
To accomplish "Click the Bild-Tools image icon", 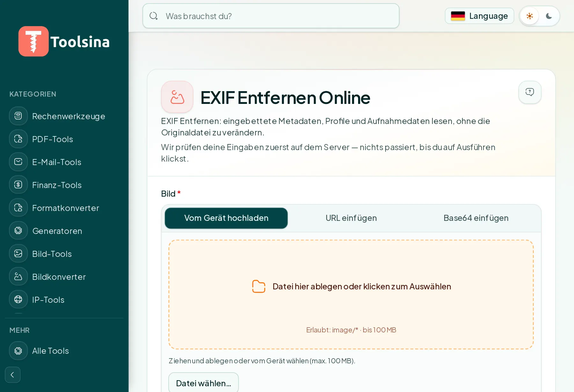I will point(18,254).
